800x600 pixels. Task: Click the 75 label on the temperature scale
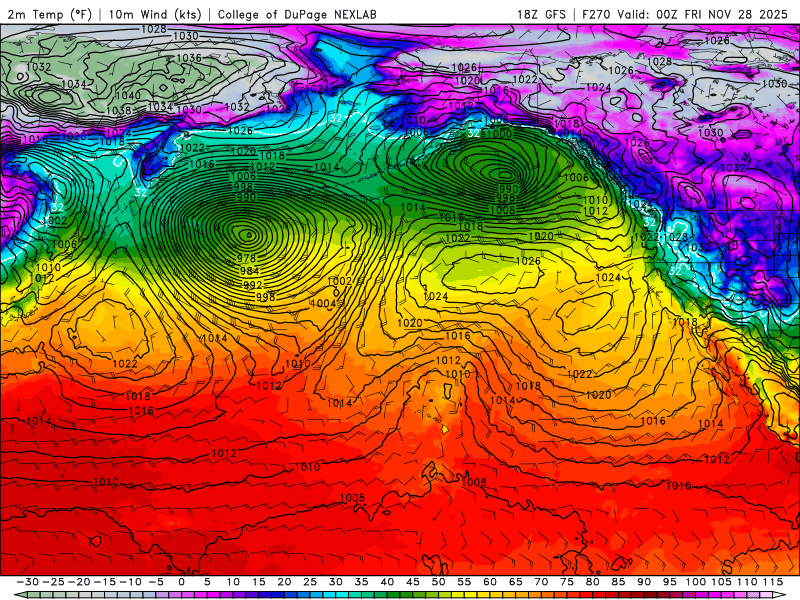coord(567,582)
